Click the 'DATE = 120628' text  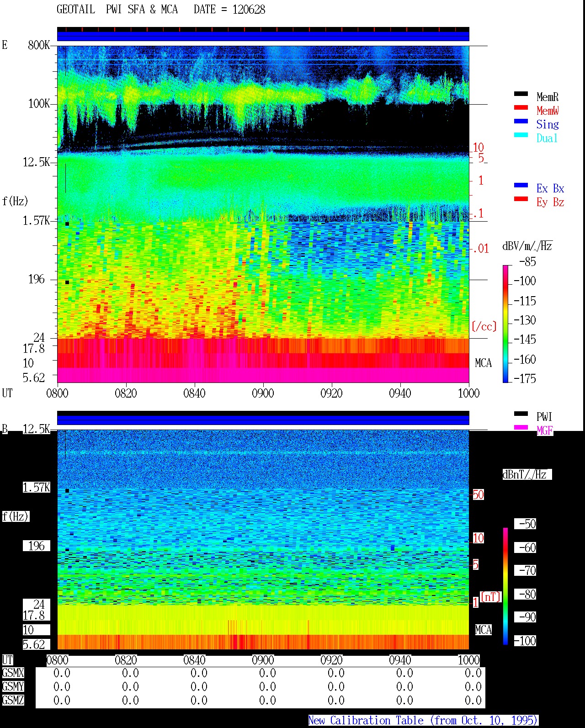pos(229,10)
